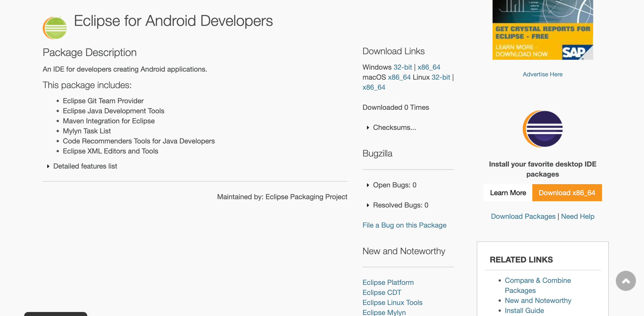Click the SAP Crystal Reports ad banner
644x316 pixels.
point(543,30)
